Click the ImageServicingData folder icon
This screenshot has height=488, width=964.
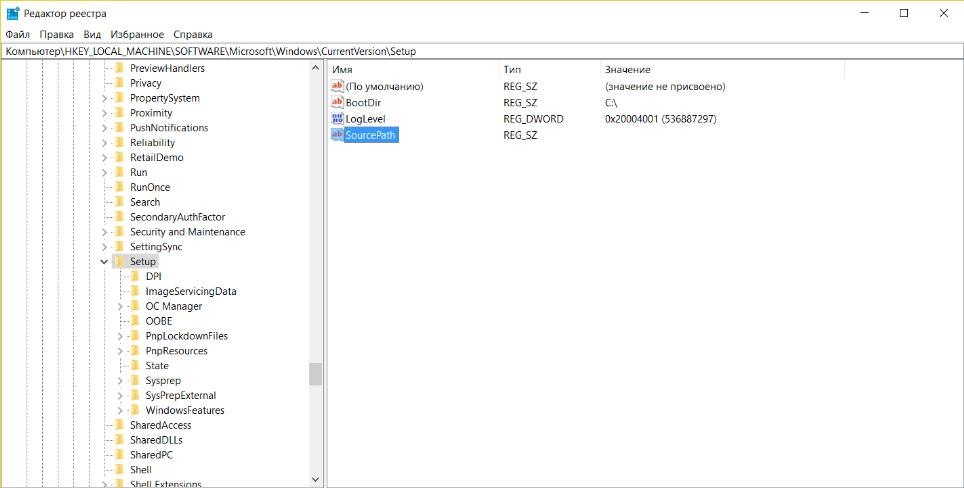click(135, 291)
